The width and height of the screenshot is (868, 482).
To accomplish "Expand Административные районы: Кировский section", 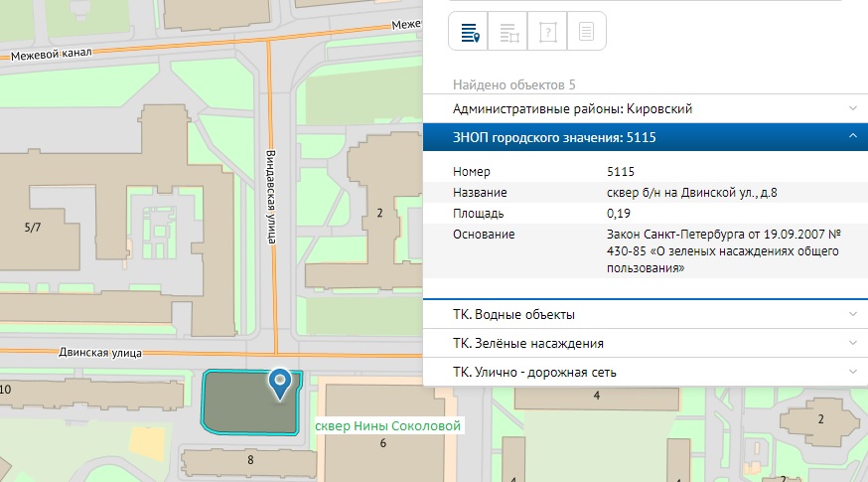I will click(x=645, y=108).
